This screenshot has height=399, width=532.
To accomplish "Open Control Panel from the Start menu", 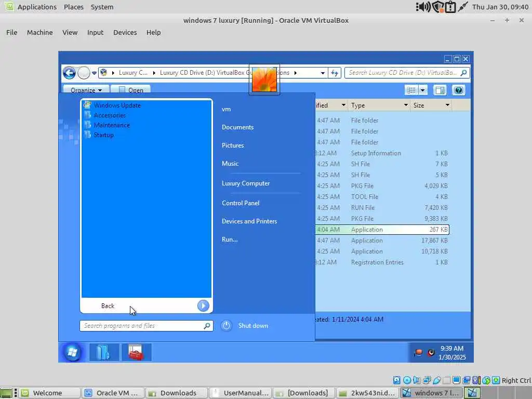I will 241,203.
